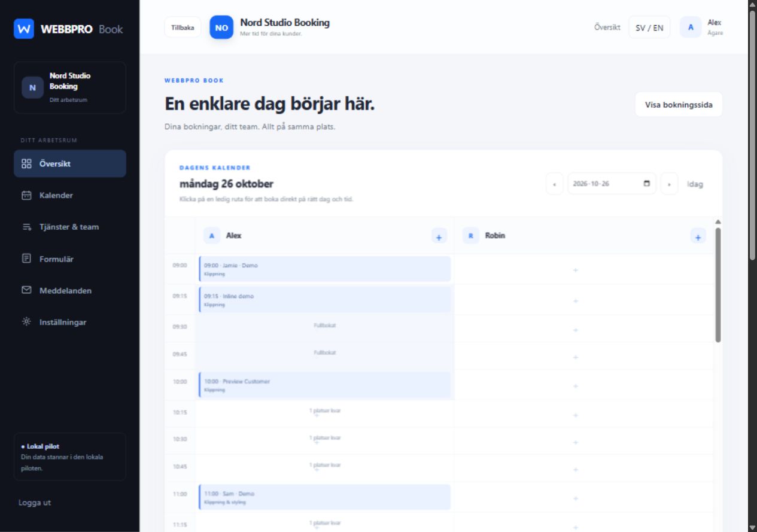The image size is (757, 532).
Task: Click the Fullbokat slot at 09:30
Action: pos(324,328)
